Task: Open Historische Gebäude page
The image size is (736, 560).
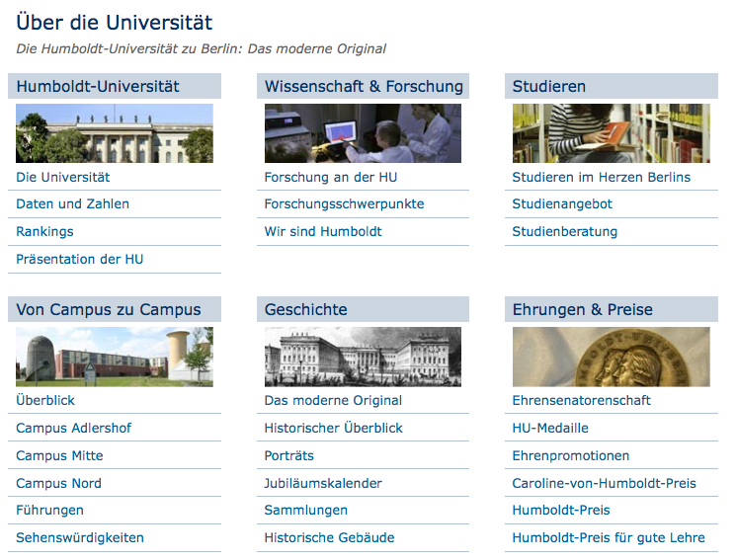Action: click(329, 538)
